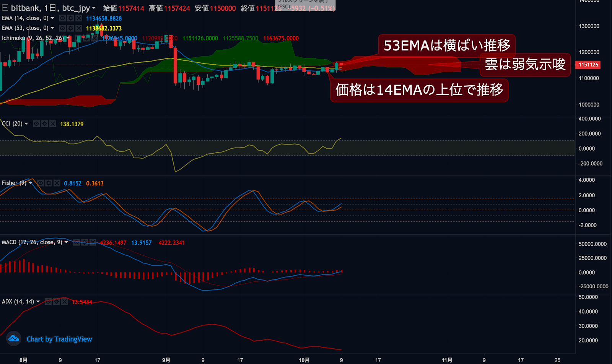Expand the bitbank btc_jpy symbol dropdown

(x=94, y=8)
